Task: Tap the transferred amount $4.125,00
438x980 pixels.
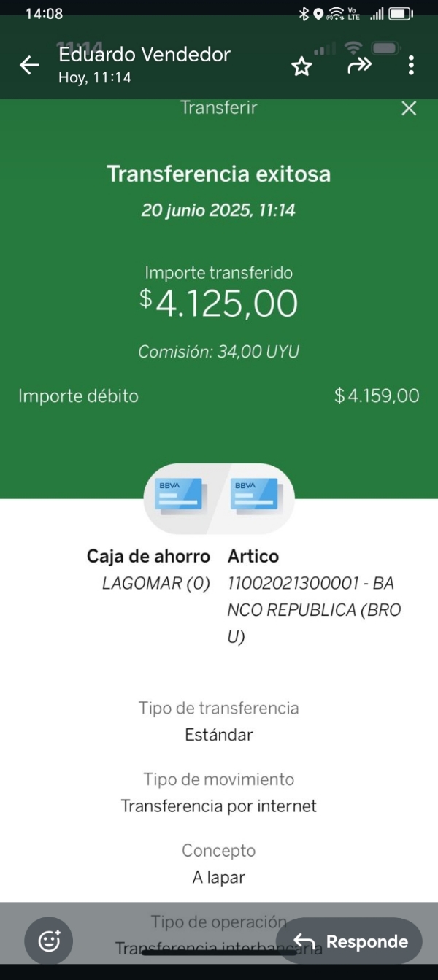Action: 219,303
